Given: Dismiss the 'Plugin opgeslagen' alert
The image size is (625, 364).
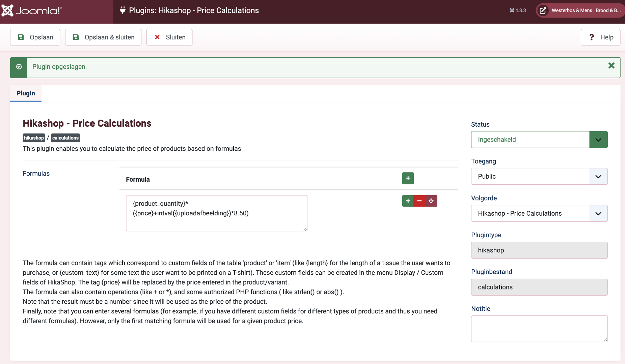Looking at the screenshot, I should coord(611,66).
